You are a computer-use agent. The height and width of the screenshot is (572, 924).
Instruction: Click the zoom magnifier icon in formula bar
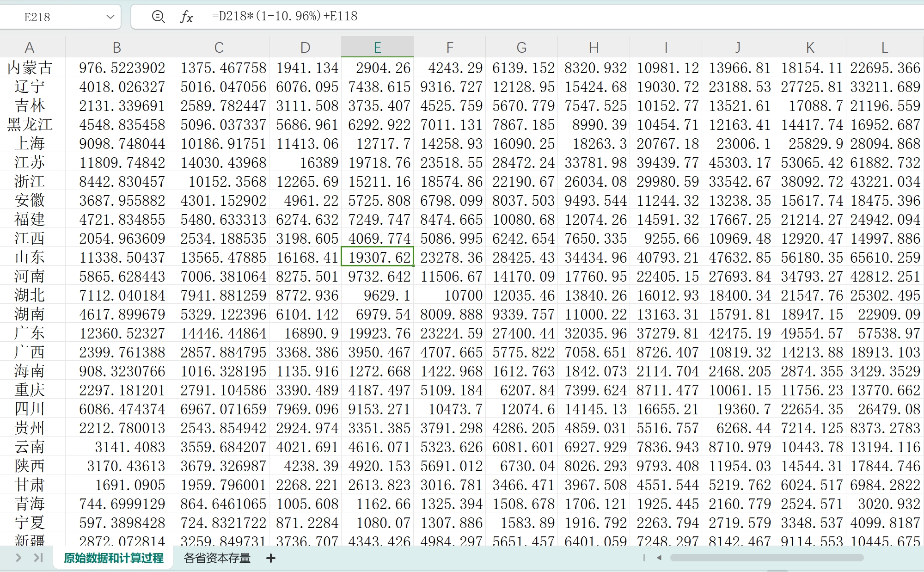tap(158, 17)
